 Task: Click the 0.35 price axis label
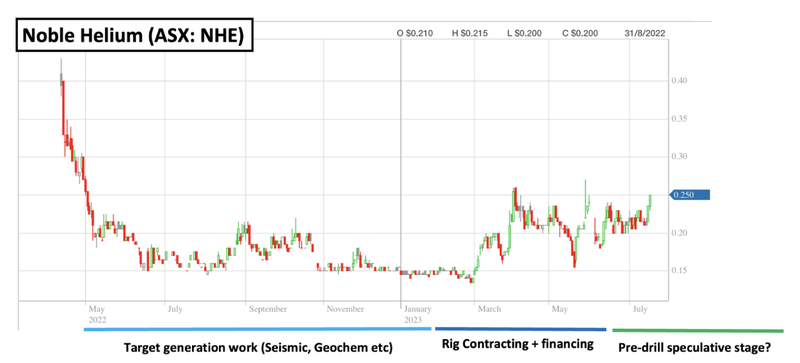pyautogui.click(x=680, y=119)
